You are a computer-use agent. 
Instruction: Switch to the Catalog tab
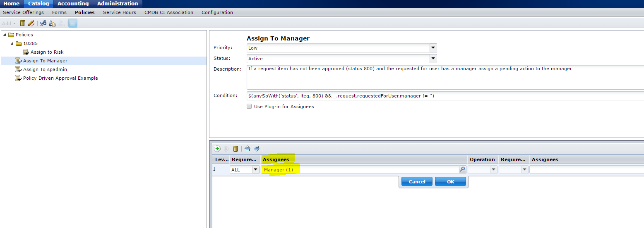pos(38,4)
